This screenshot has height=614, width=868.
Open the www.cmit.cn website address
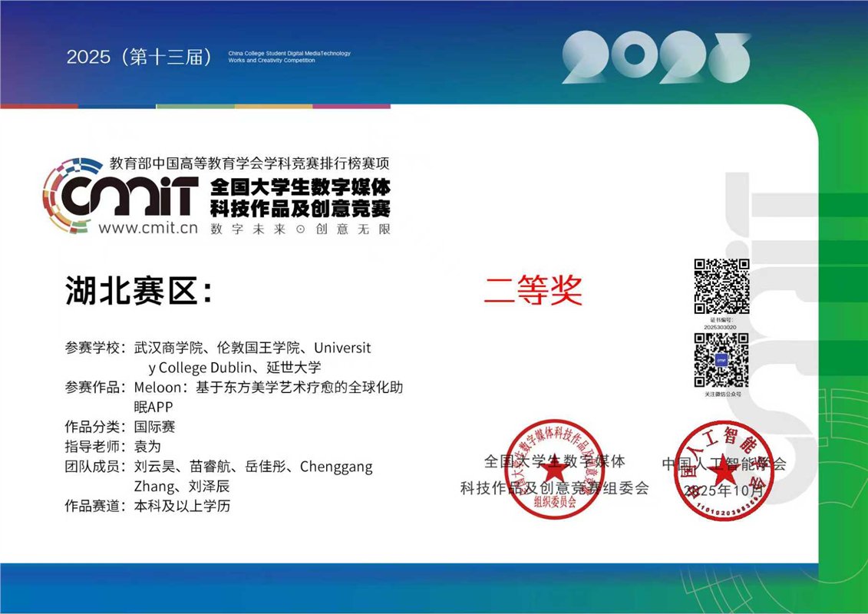click(148, 227)
